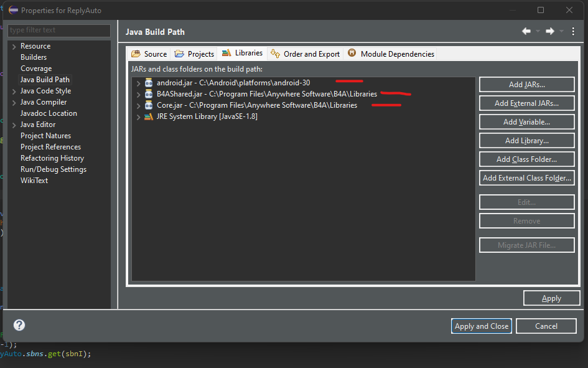Screen dimensions: 588x368
Task: Open Refactoring History settings
Action: coord(52,158)
